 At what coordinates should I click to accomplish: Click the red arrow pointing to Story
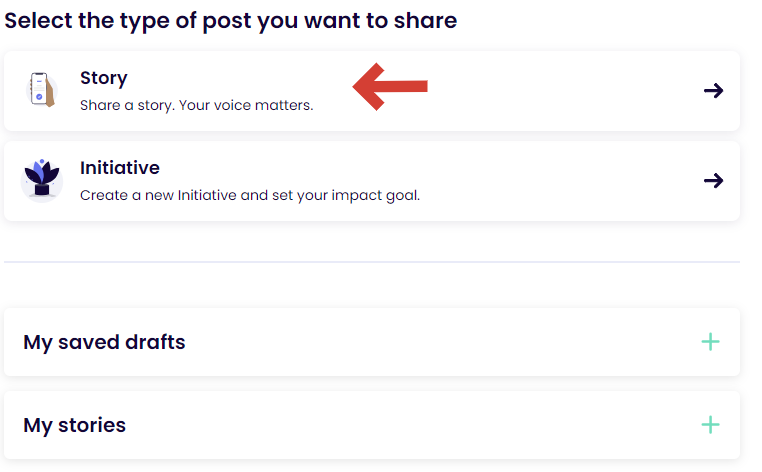[391, 86]
